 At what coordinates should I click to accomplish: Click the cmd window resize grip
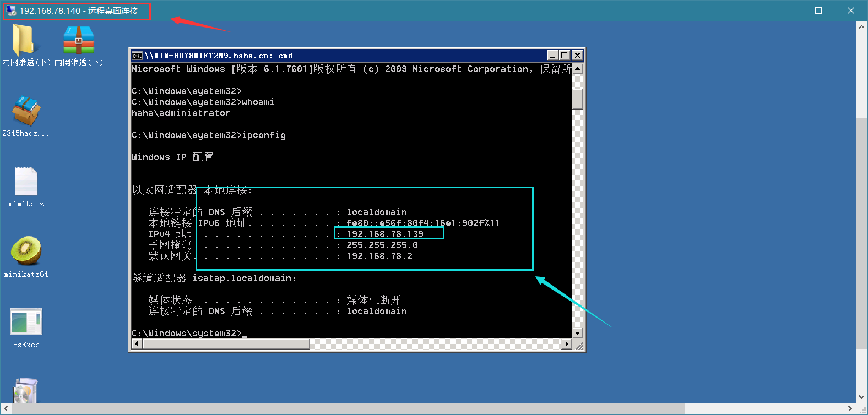578,345
